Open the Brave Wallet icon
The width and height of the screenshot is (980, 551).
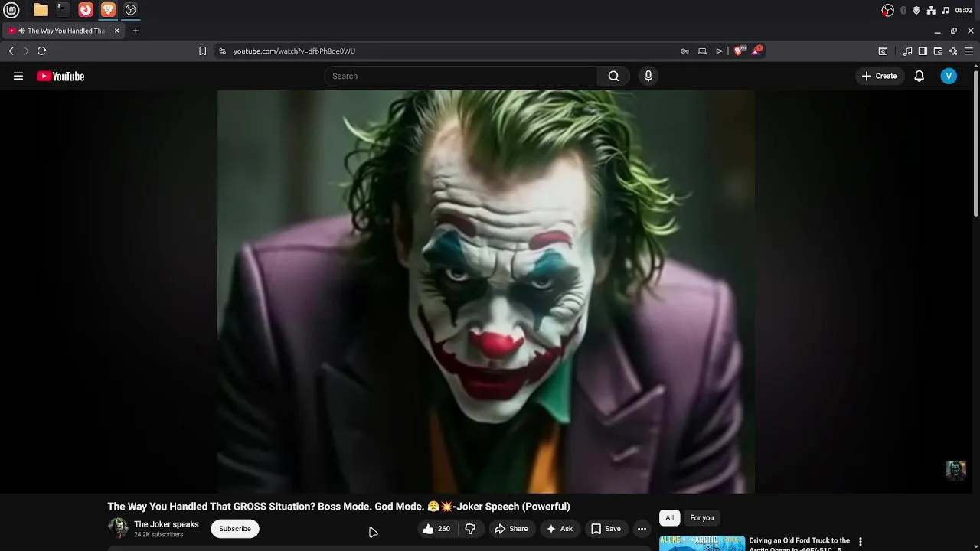(x=938, y=51)
